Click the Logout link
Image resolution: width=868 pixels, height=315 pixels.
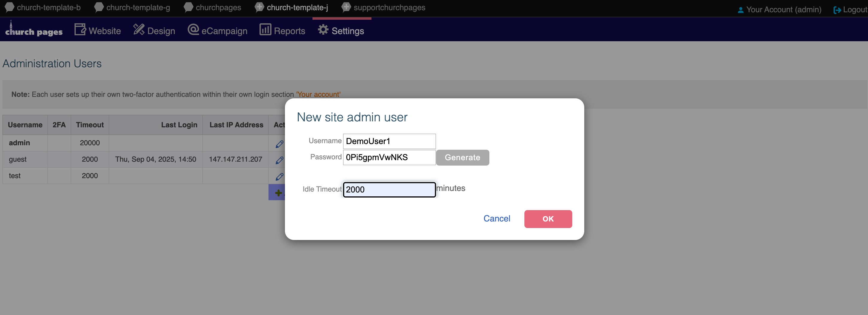coord(850,10)
